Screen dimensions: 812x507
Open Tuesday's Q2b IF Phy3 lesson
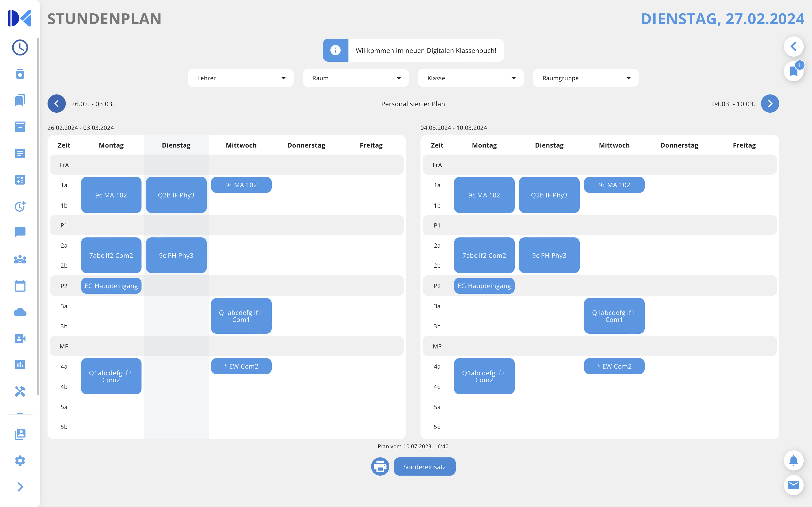(176, 195)
